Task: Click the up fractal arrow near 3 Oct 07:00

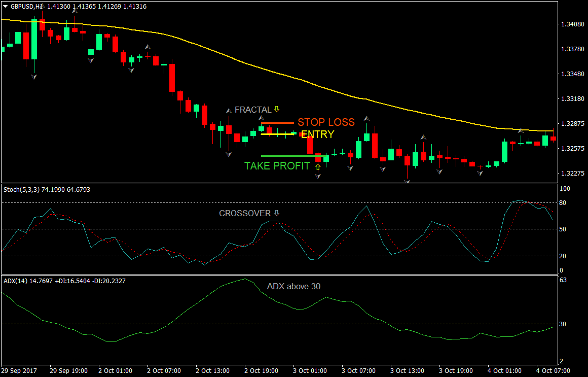Action: pos(366,119)
